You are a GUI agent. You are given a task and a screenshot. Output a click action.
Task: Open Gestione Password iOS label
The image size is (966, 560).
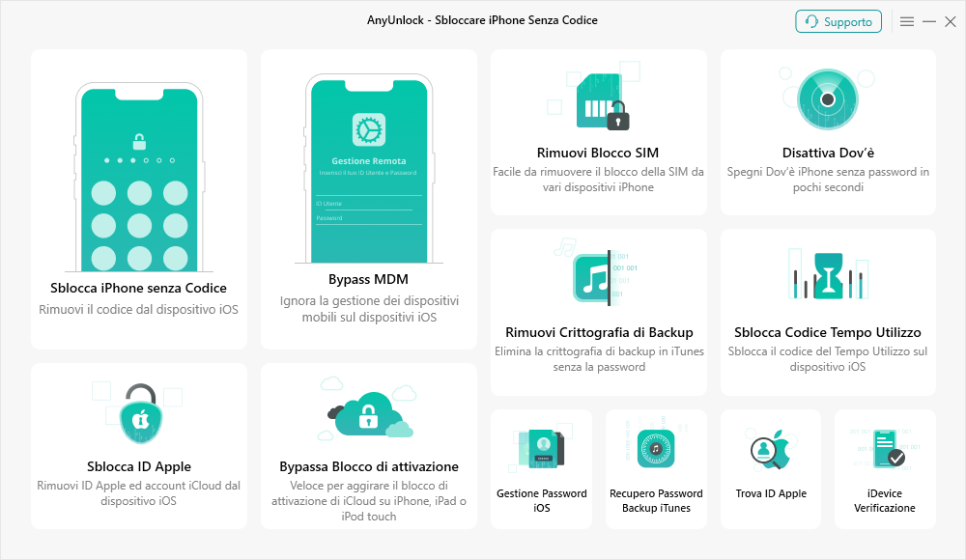[x=542, y=500]
